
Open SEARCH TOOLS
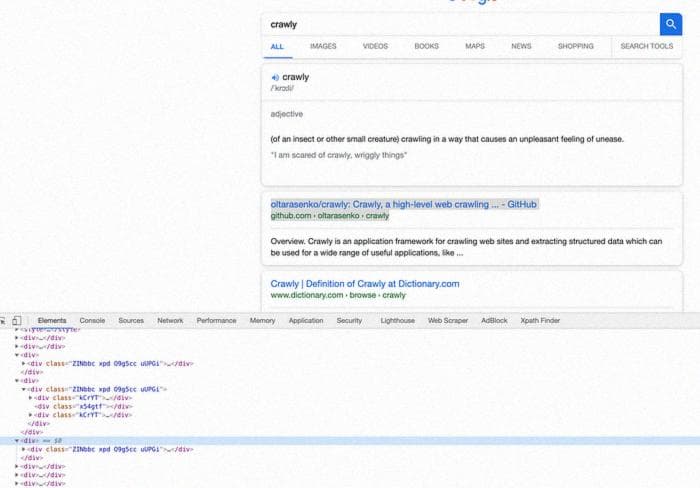pyautogui.click(x=646, y=46)
